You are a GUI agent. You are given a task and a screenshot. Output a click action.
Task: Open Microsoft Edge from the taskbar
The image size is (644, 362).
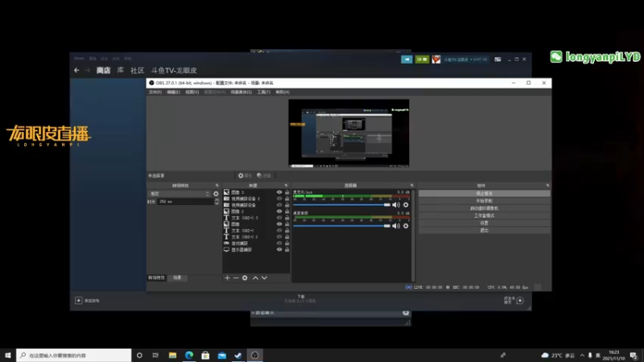coord(189,356)
